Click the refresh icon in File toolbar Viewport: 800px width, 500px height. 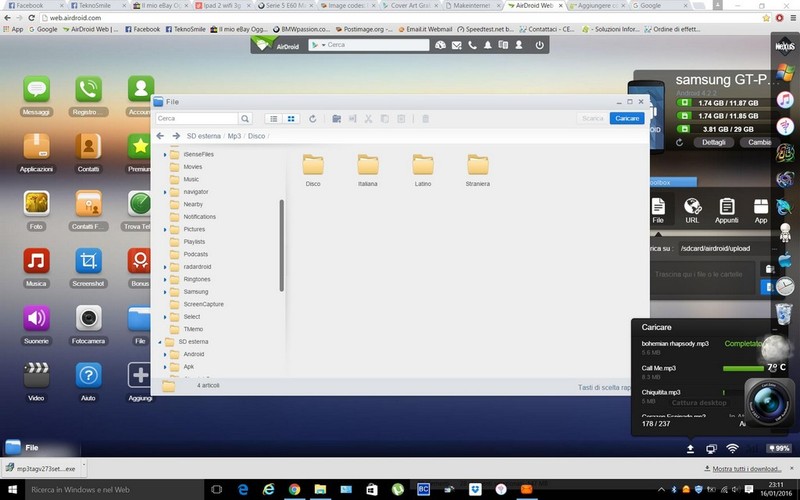tap(313, 119)
